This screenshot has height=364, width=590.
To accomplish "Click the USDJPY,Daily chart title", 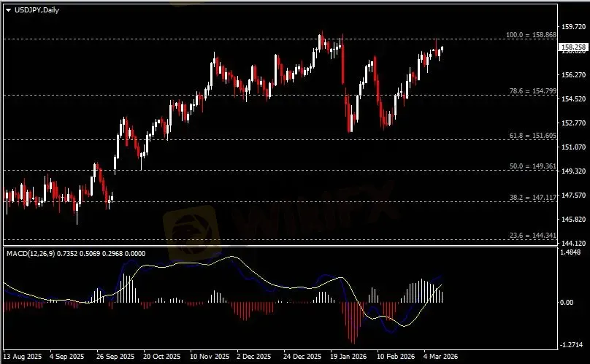I will [36, 9].
